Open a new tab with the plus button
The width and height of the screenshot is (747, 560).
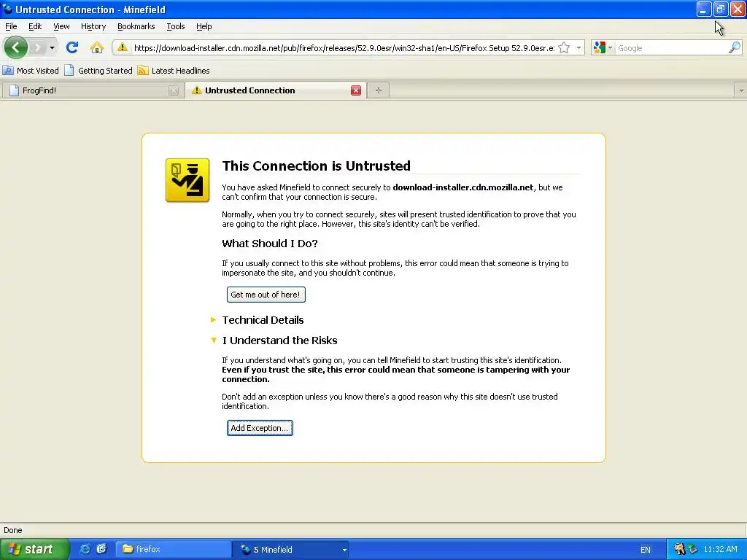(x=379, y=90)
